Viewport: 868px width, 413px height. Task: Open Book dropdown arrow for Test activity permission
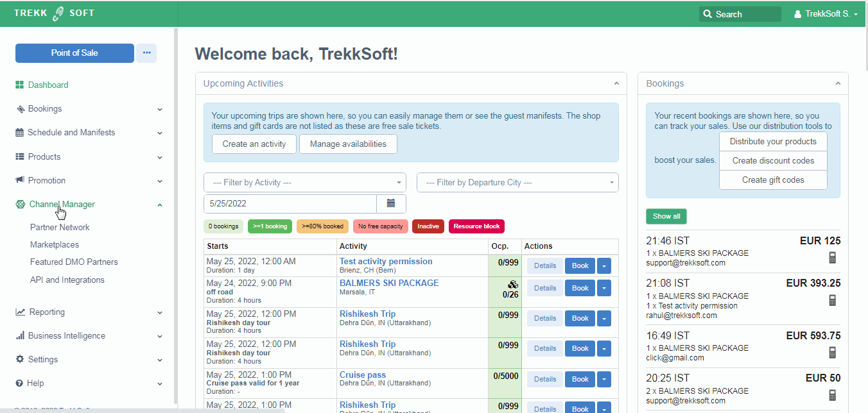tap(604, 265)
